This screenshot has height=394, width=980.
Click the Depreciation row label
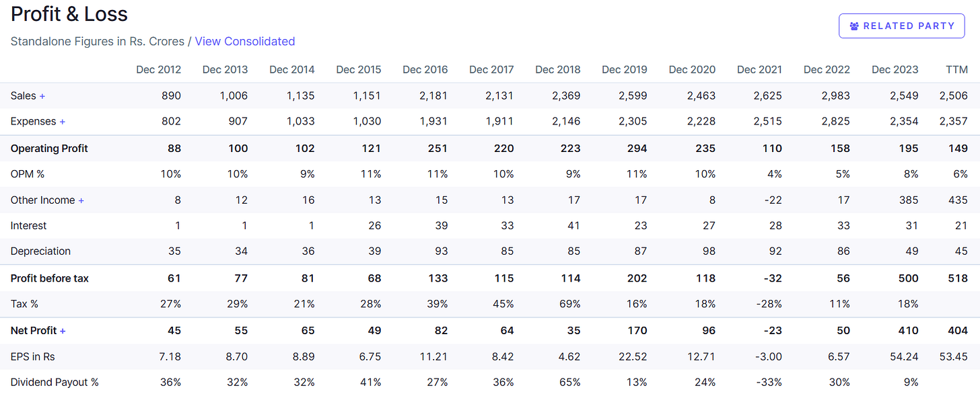40,251
